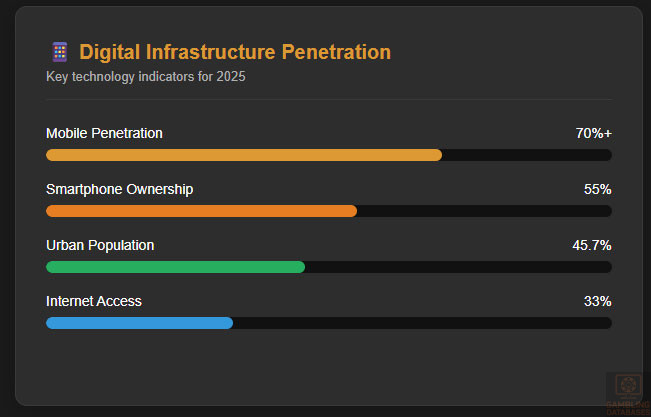651x417 pixels.
Task: Click the mobile phone icon beside the title
Action: pyautogui.click(x=59, y=52)
